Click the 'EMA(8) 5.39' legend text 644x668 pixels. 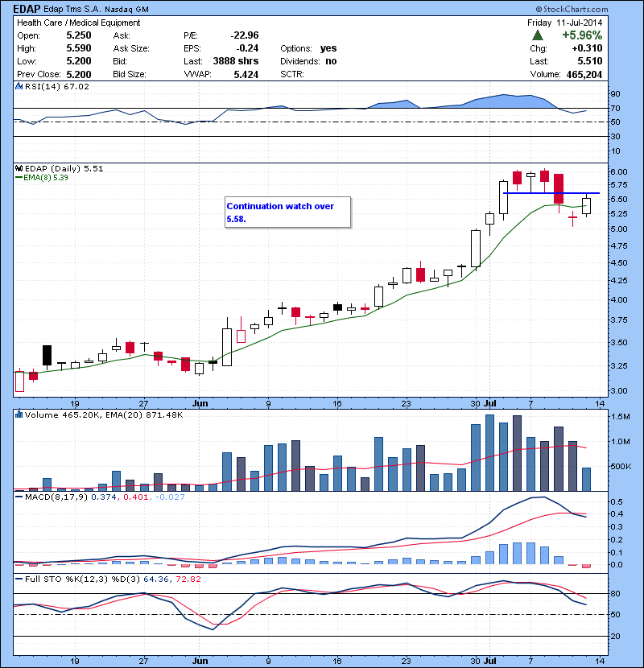46,178
